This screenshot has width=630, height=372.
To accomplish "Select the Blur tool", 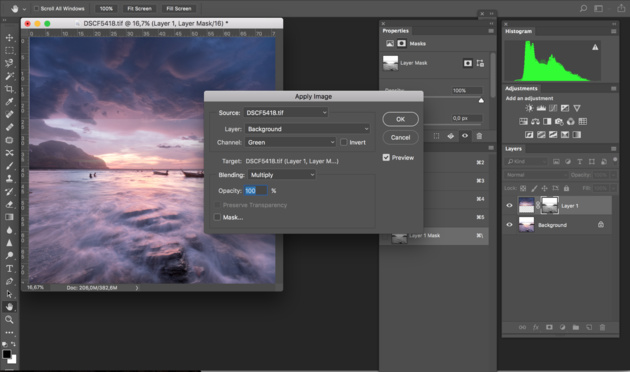I will [x=9, y=230].
